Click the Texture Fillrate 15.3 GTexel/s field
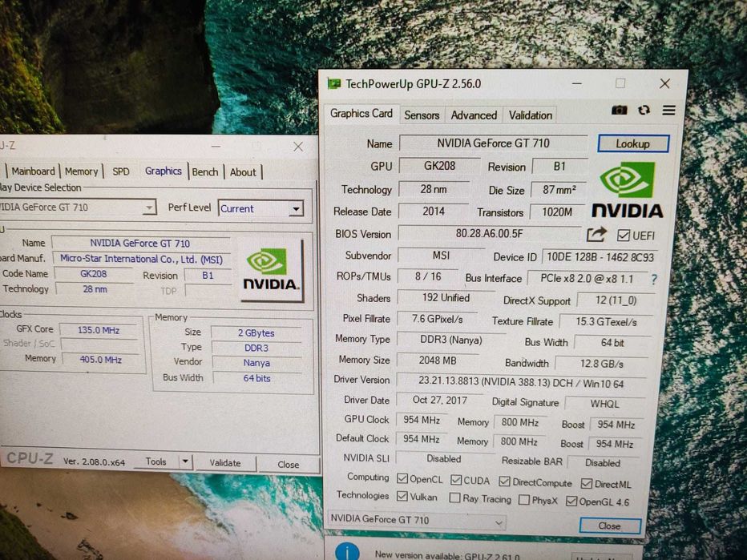 point(605,322)
